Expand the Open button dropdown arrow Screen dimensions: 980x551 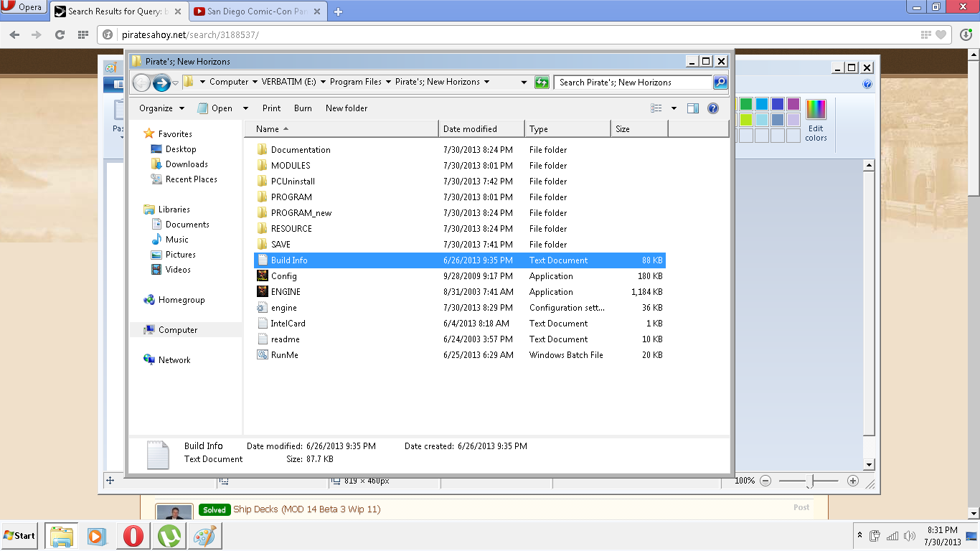tap(245, 108)
